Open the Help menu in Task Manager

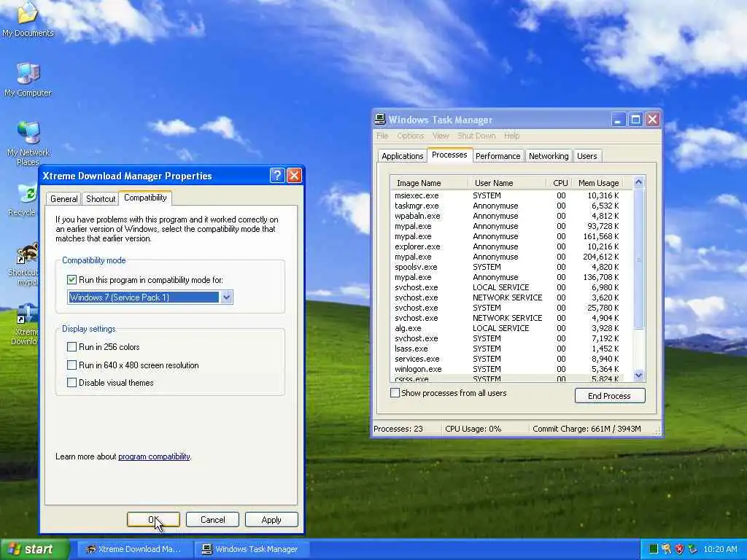[x=511, y=136]
